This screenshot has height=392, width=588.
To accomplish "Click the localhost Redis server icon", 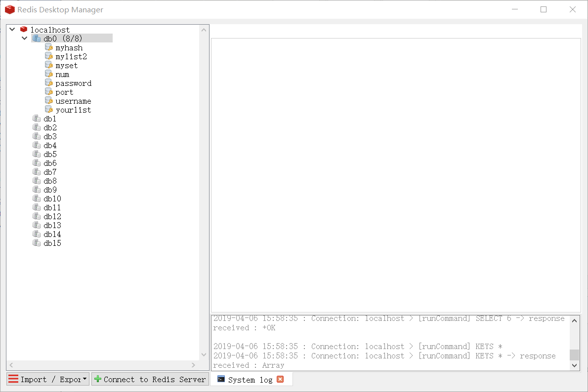I will 24,29.
